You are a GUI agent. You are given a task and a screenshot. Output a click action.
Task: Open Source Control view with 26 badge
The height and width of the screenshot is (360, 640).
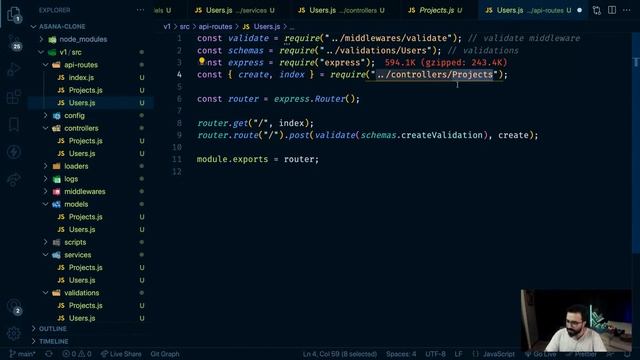click(14, 42)
